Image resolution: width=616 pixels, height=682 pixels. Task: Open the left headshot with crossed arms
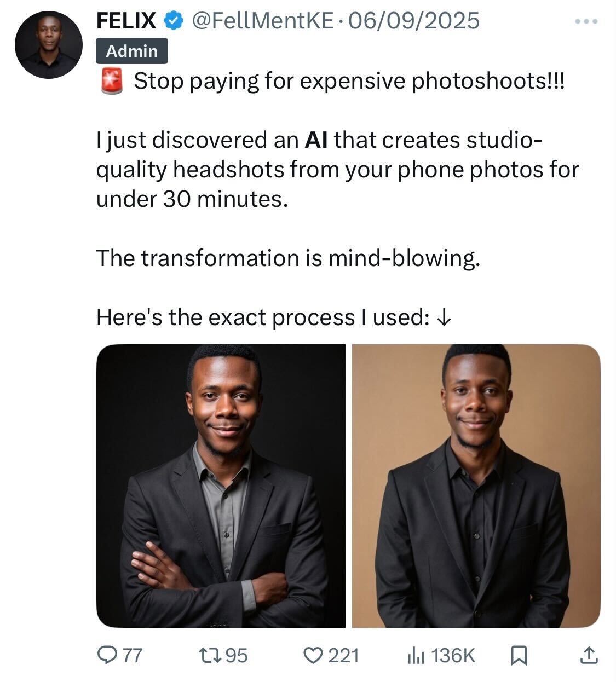221,486
